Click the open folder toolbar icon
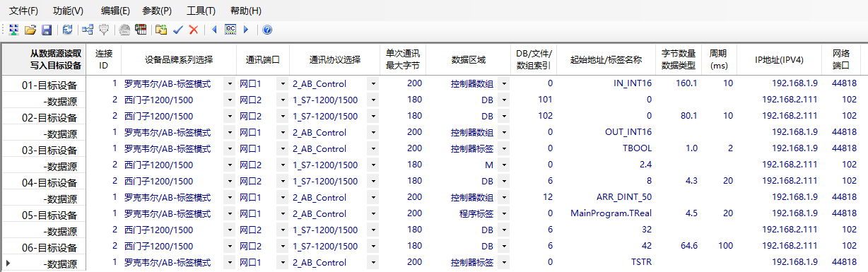868x272 pixels. [30, 30]
